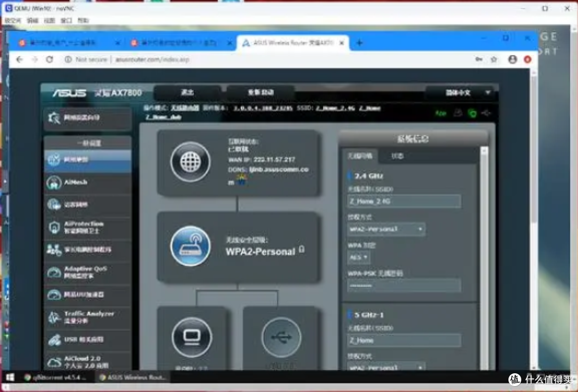
Task: Click the Reboot button in router header
Action: coord(261,93)
